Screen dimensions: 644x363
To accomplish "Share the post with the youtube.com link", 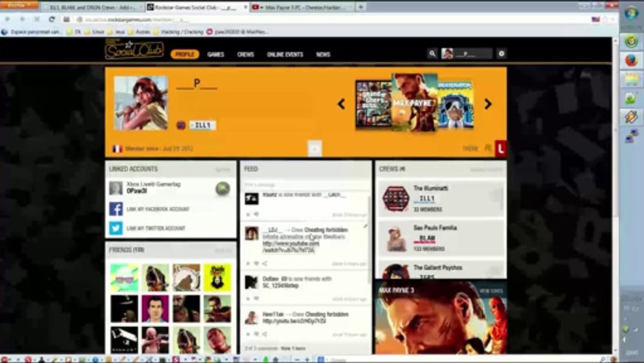I will 265,263.
